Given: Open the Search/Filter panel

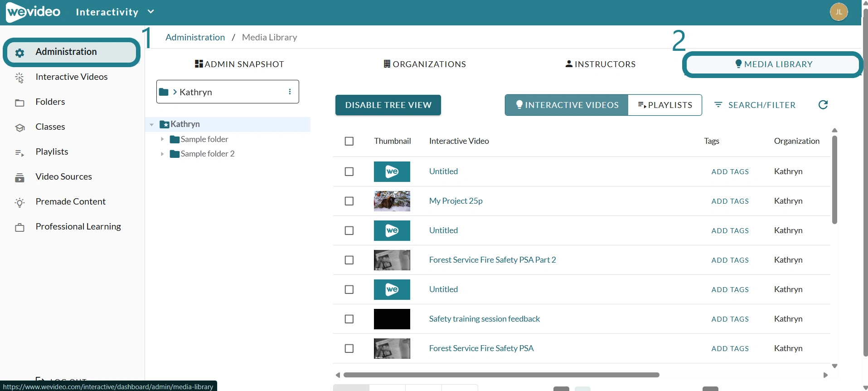Looking at the screenshot, I should click(x=755, y=105).
